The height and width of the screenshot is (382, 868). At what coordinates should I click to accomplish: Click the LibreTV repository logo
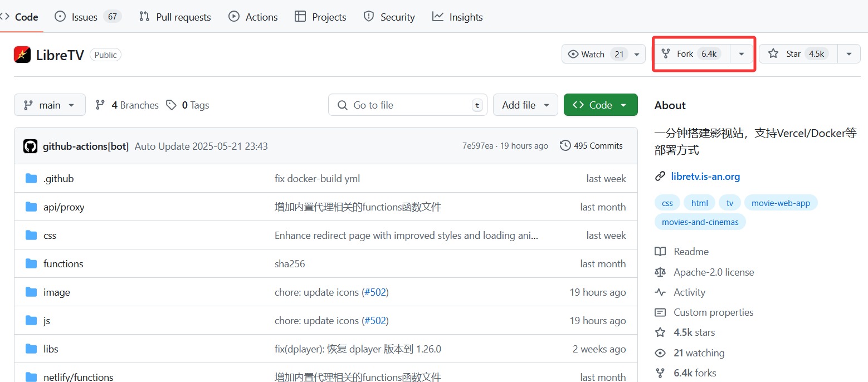(22, 54)
